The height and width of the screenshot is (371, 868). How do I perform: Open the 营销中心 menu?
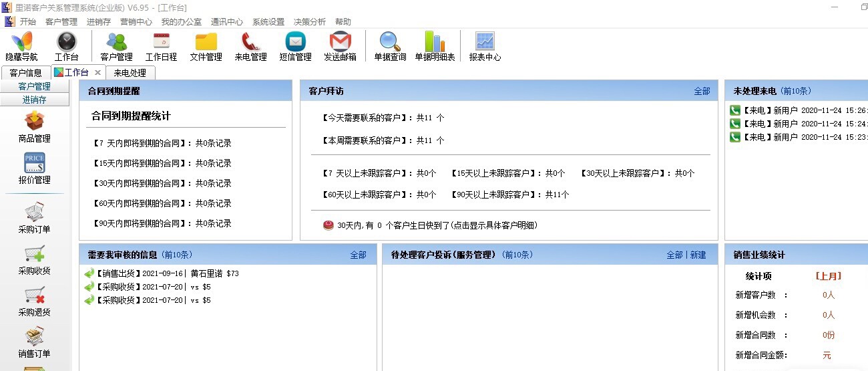[136, 21]
